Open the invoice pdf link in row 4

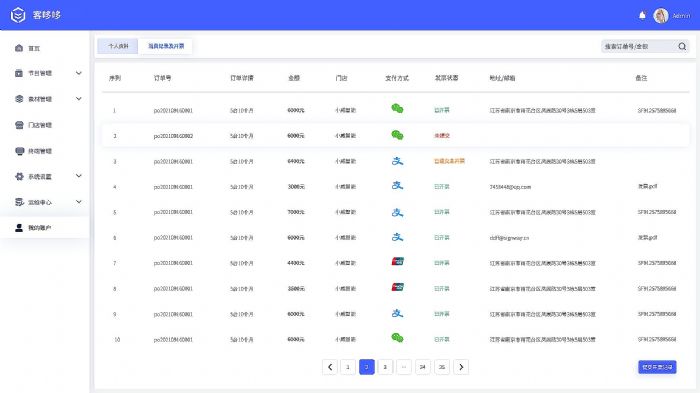647,186
